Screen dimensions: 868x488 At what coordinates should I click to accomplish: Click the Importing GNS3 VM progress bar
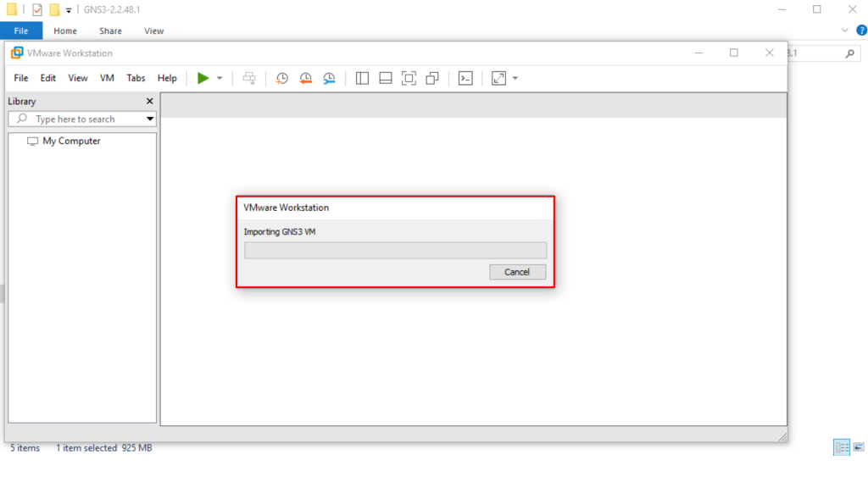(395, 250)
